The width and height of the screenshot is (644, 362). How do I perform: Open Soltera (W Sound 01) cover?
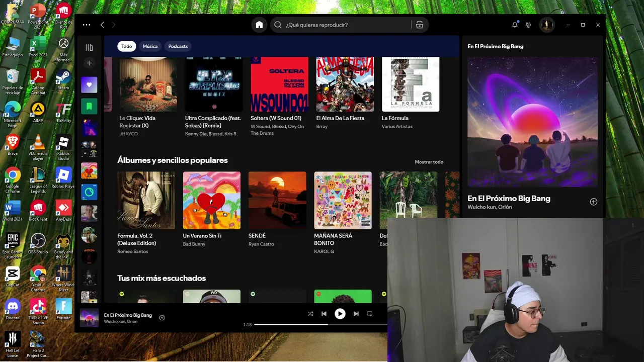[279, 84]
